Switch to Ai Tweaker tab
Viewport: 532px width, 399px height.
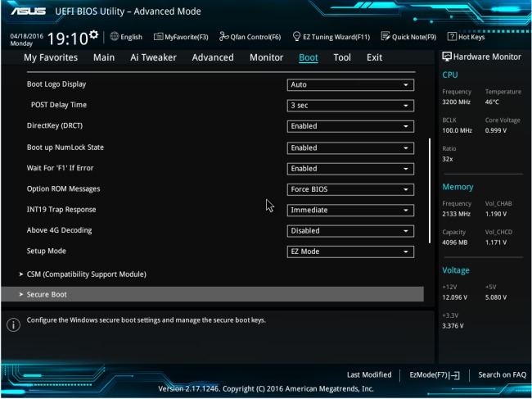point(153,57)
